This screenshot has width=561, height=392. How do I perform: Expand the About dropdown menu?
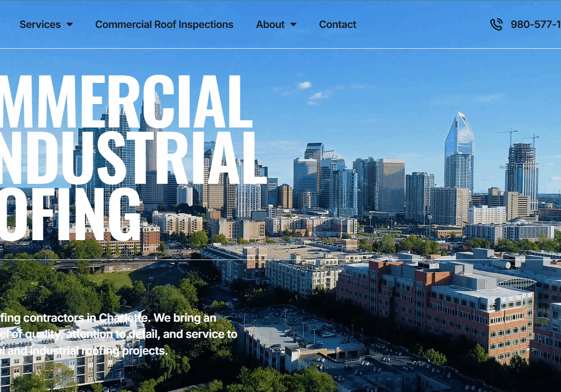coord(276,25)
